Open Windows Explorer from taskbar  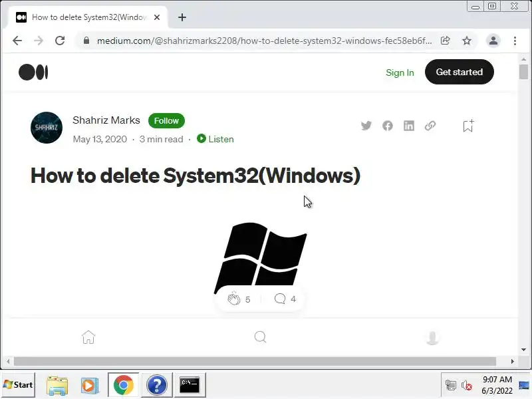[57, 386]
